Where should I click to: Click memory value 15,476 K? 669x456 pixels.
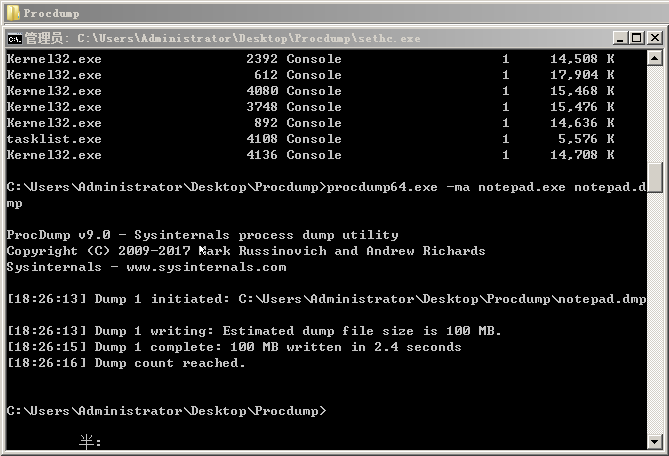point(582,107)
